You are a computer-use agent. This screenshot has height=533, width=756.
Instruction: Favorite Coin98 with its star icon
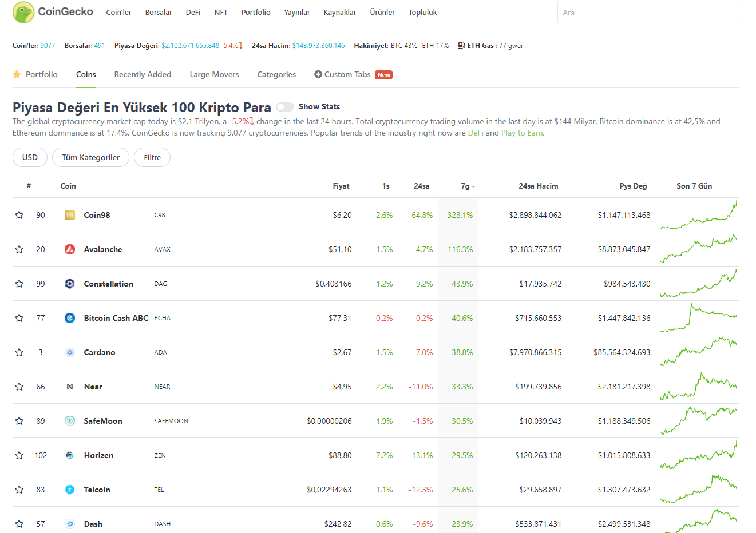(x=19, y=215)
